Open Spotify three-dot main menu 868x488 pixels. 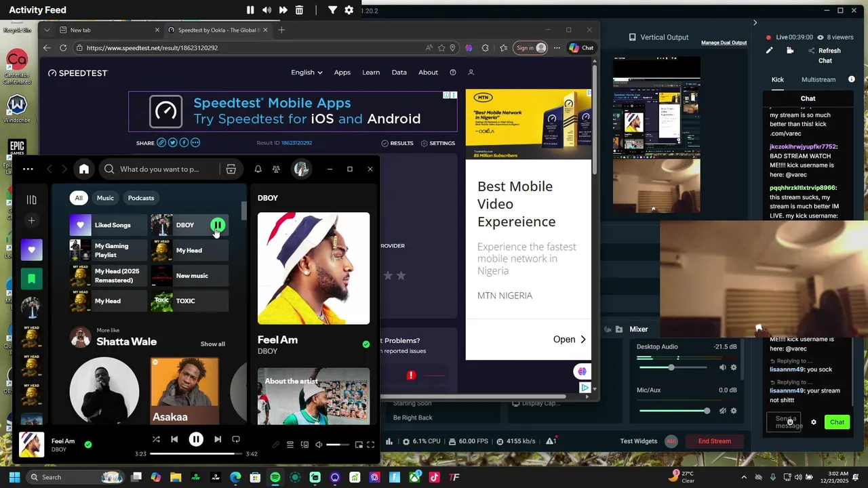(x=28, y=169)
